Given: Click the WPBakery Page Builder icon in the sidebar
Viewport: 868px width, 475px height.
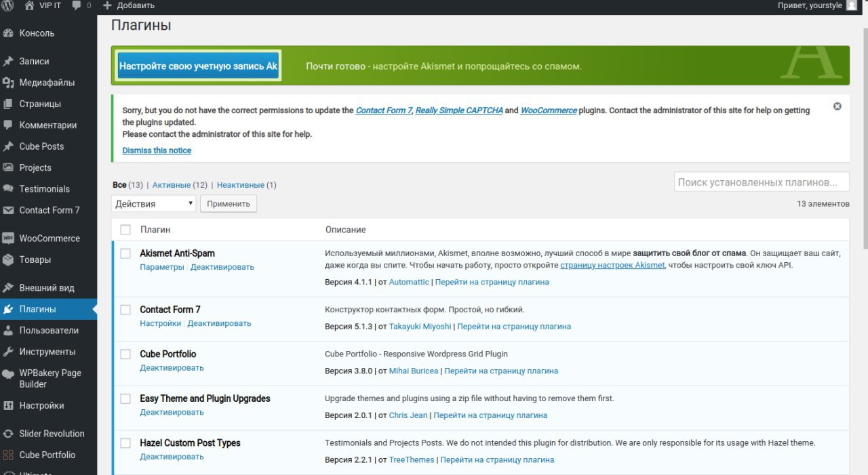Looking at the screenshot, I should [x=8, y=373].
